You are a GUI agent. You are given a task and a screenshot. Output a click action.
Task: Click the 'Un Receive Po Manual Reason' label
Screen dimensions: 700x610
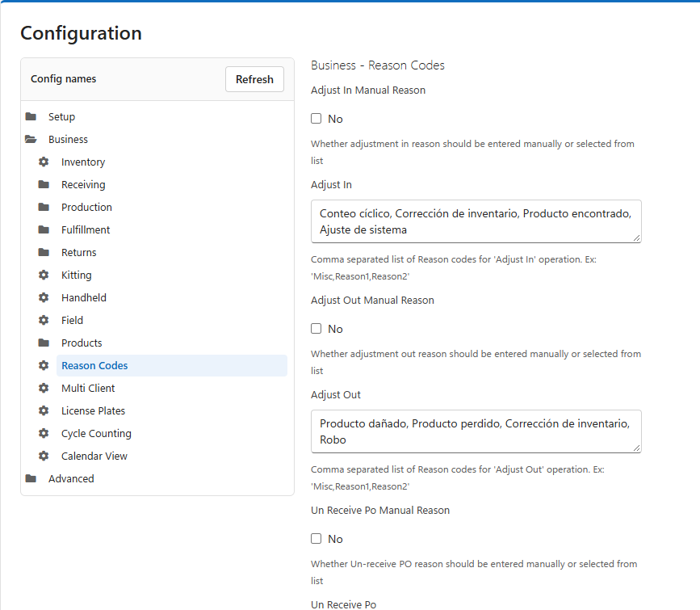point(380,511)
